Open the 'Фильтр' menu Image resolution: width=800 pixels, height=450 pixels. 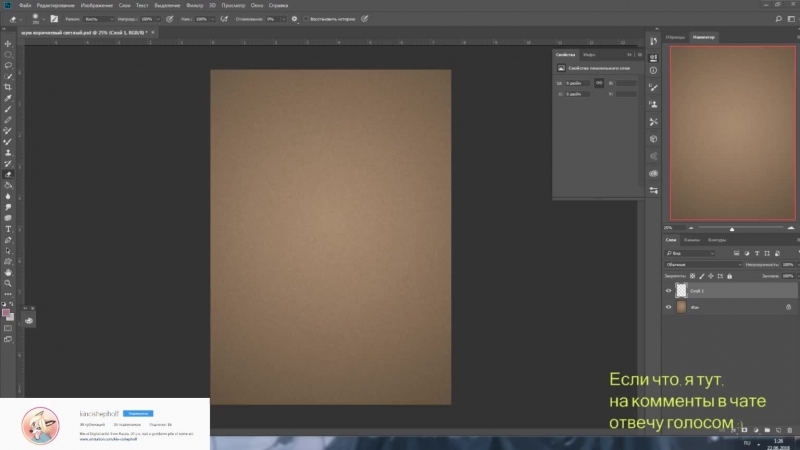pyautogui.click(x=194, y=5)
